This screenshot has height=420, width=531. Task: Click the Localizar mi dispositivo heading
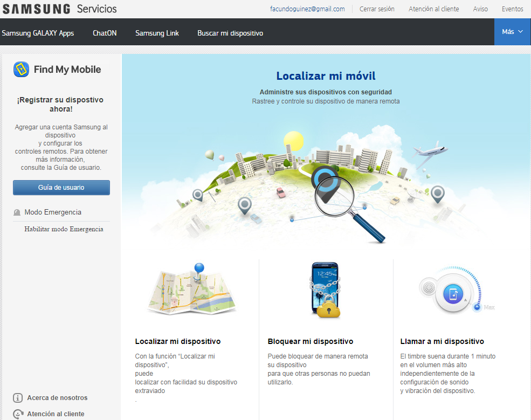178,341
